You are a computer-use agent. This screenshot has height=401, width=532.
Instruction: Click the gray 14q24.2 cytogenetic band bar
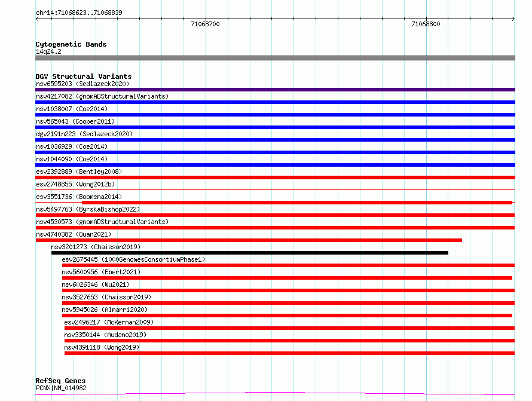pyautogui.click(x=275, y=58)
